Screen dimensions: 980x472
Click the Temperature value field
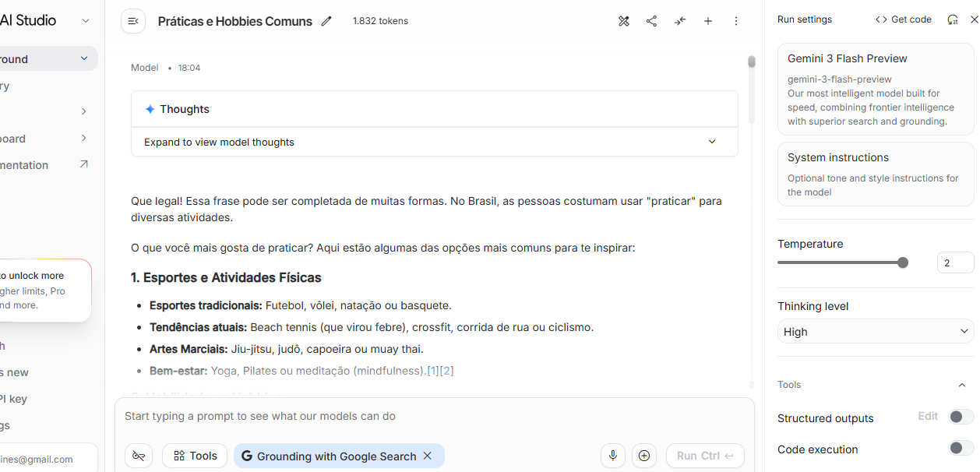[955, 262]
